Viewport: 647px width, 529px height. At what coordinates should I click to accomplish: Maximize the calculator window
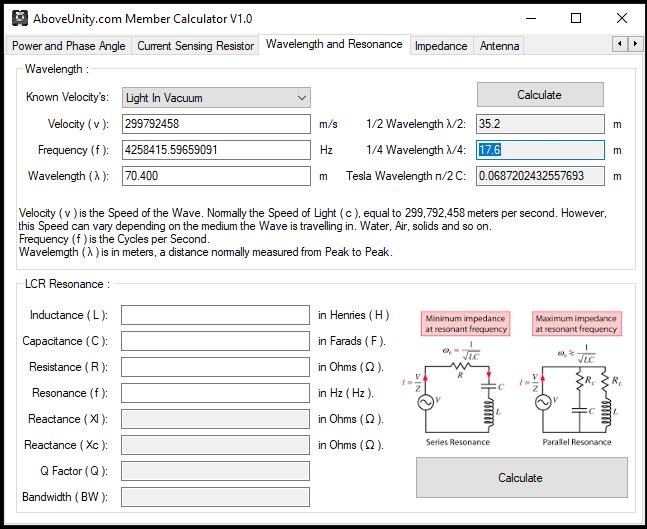(576, 18)
